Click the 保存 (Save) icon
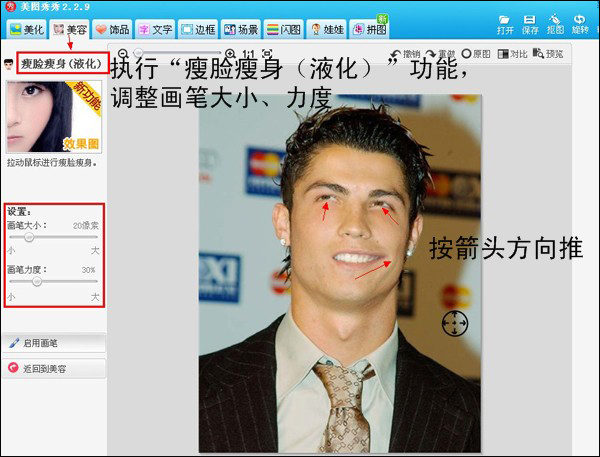Viewport: 600px width, 457px height. coord(531,23)
